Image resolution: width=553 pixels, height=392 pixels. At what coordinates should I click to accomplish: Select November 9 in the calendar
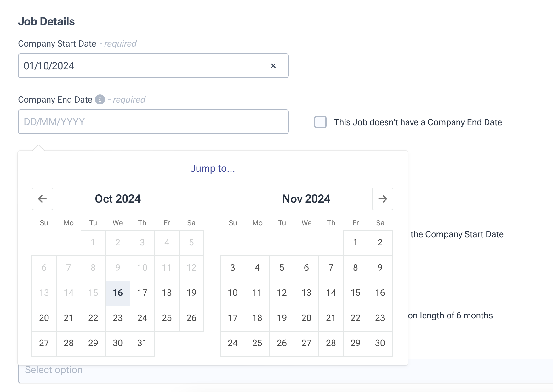[380, 268]
